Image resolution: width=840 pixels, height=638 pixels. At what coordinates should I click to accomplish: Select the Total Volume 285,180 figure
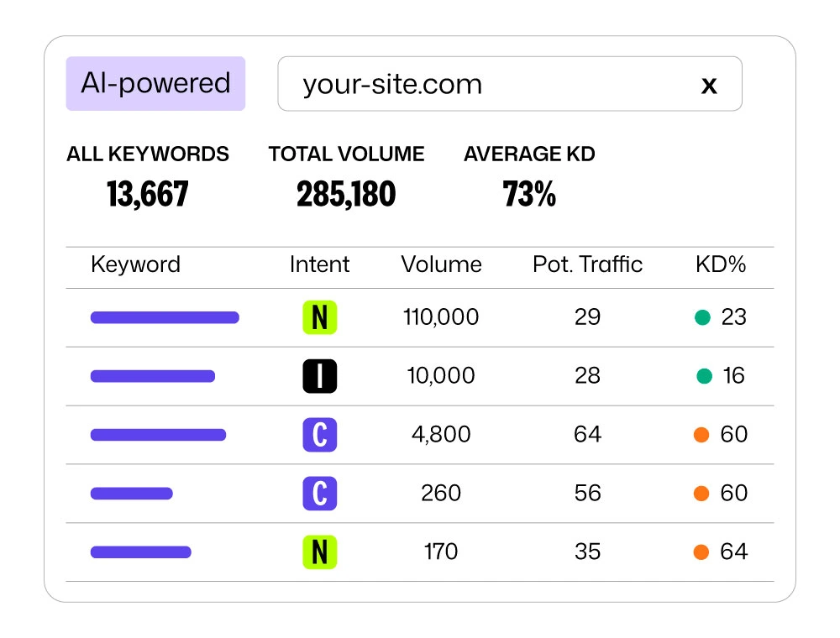coord(346,195)
